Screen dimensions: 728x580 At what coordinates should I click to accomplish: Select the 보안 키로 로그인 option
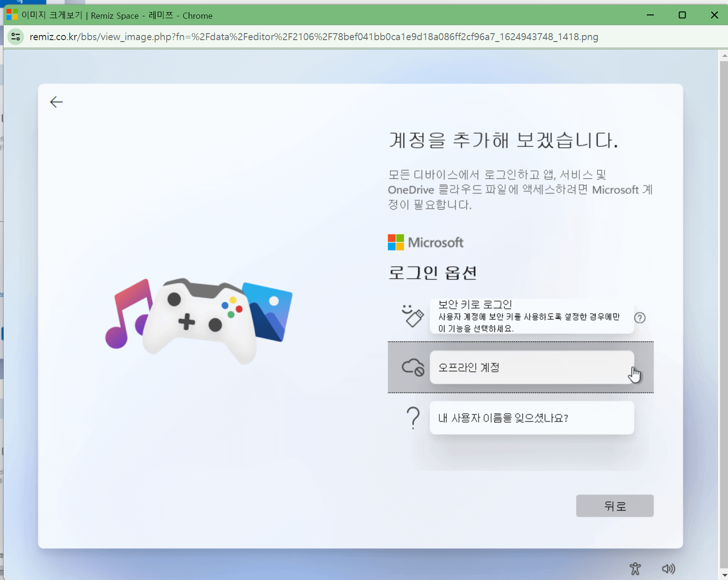coord(532,316)
